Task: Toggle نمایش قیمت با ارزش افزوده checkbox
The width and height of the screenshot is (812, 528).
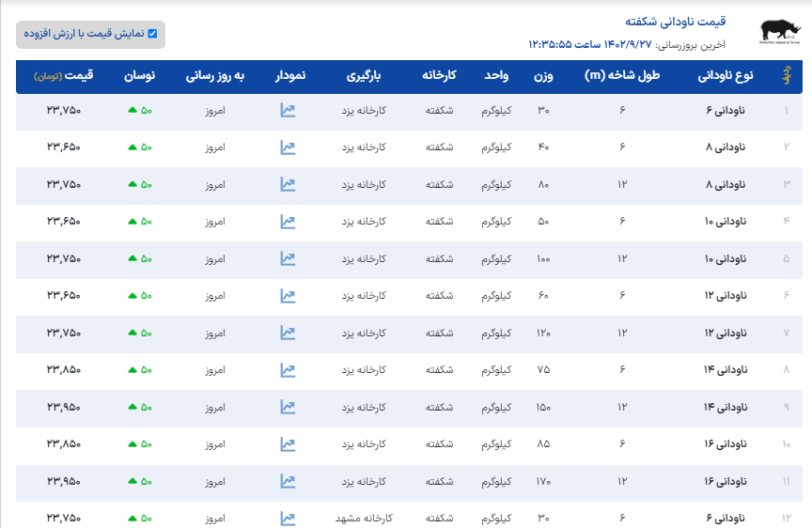Action: pos(152,34)
